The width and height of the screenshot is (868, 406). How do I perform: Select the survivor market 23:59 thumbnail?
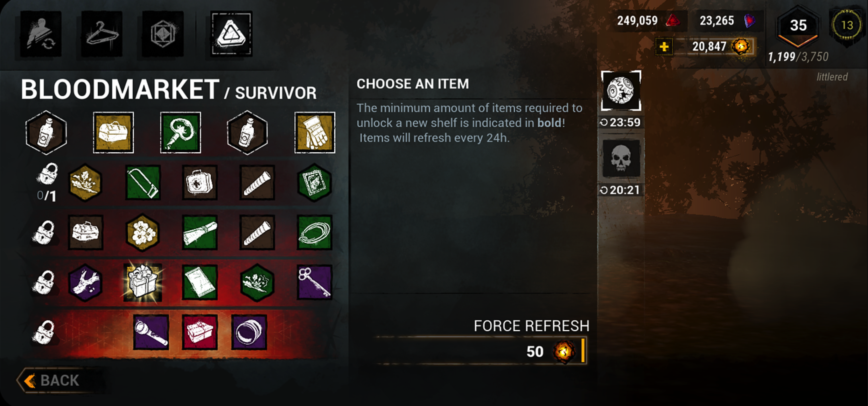click(x=621, y=91)
